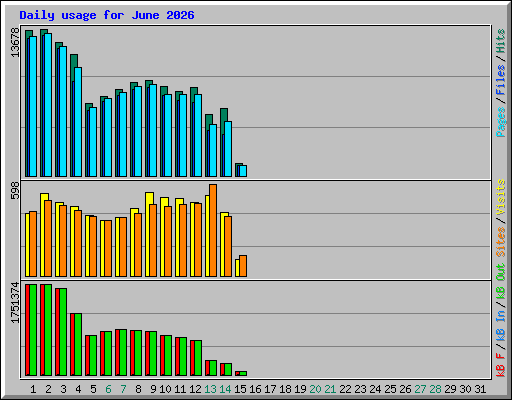
Task: Click day 3 on the x-axis
Action: 63,389
